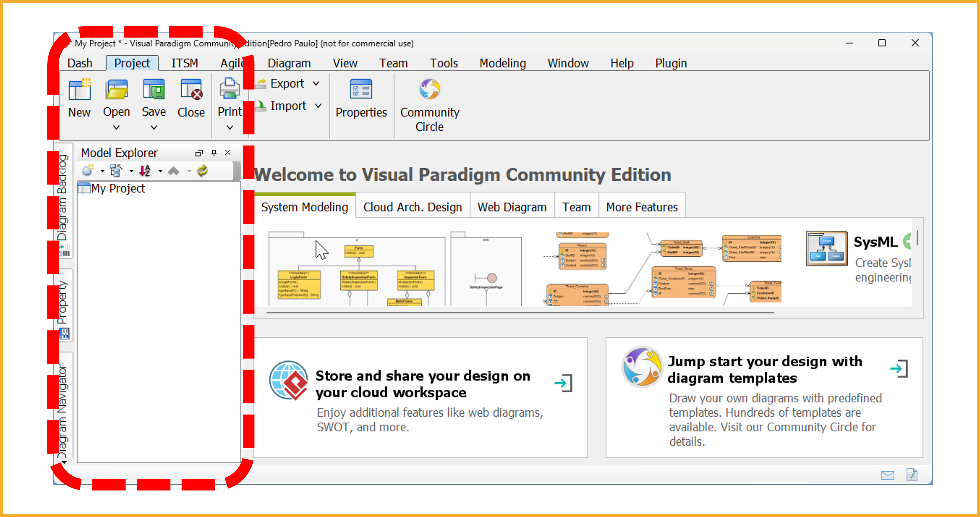
Task: Click the notes document icon in status bar
Action: pyautogui.click(x=912, y=474)
